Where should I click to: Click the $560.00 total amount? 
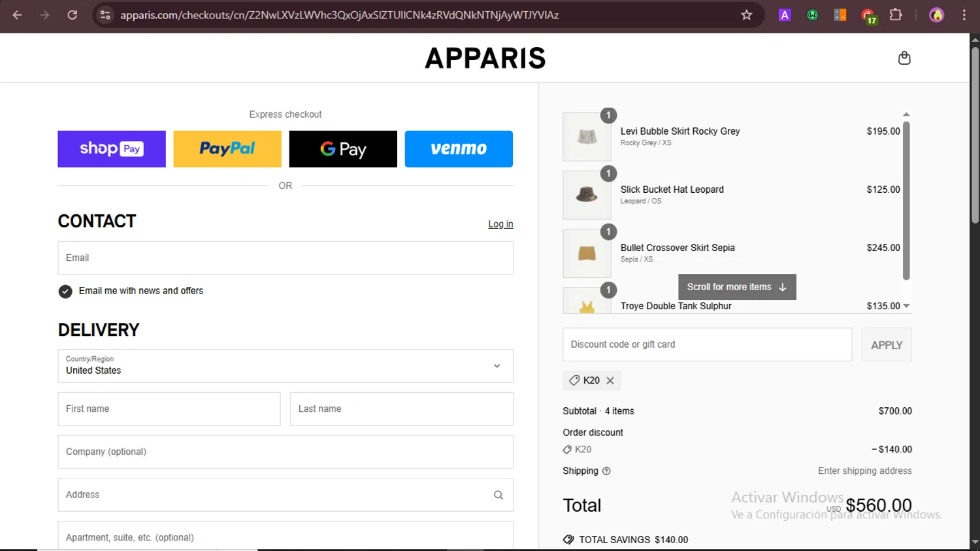tap(879, 505)
